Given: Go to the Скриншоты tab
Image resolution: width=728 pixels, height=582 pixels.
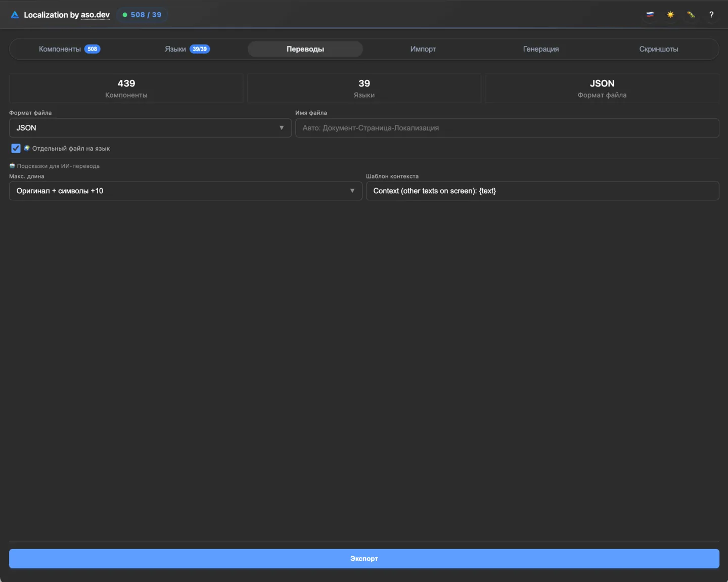Looking at the screenshot, I should tap(658, 49).
